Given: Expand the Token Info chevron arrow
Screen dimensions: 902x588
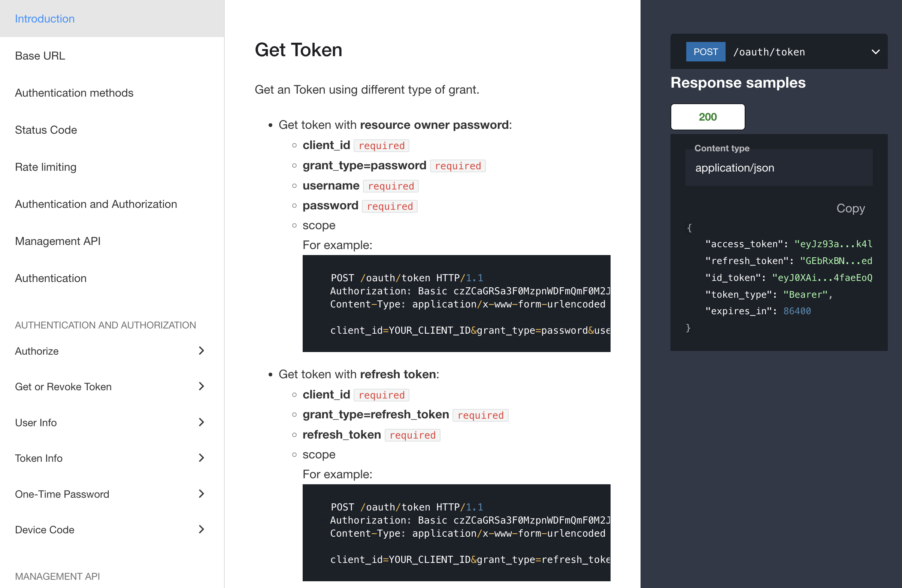Looking at the screenshot, I should (x=201, y=458).
